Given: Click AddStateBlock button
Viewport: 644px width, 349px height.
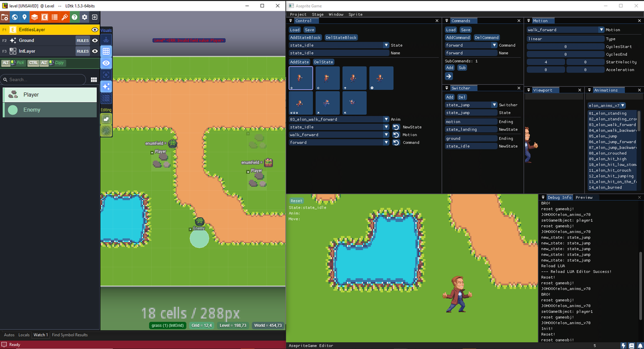Looking at the screenshot, I should [305, 38].
